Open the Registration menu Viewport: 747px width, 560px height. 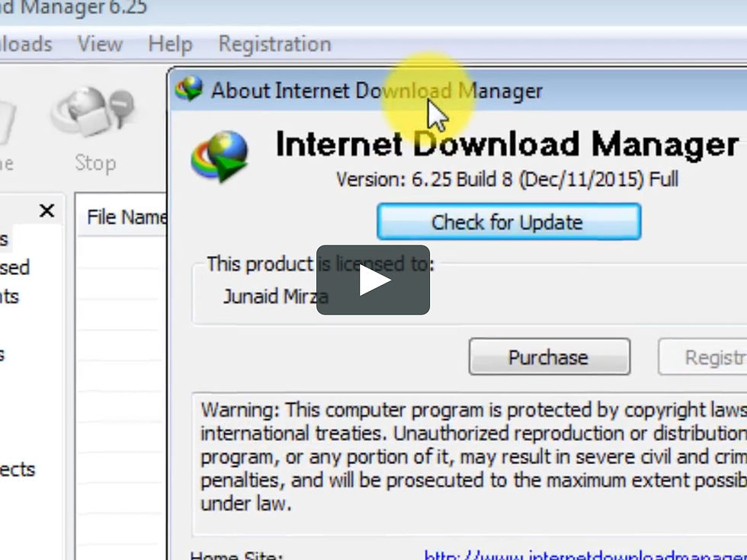[x=274, y=44]
